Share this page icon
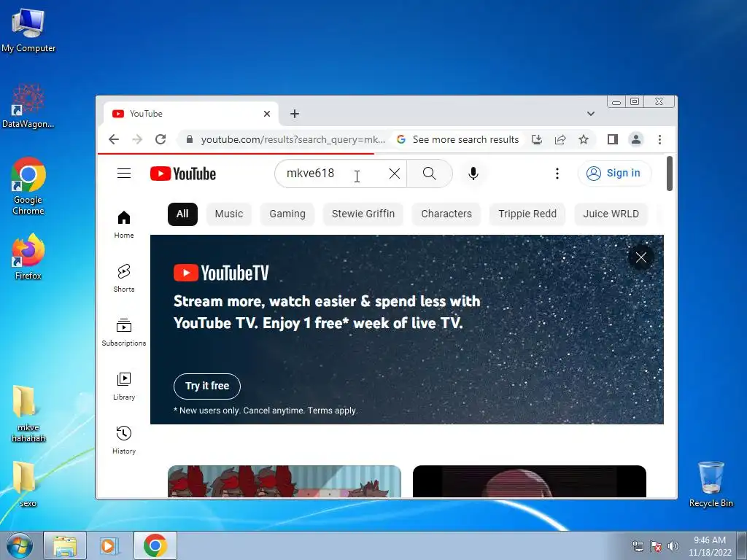The height and width of the screenshot is (560, 747). [560, 139]
